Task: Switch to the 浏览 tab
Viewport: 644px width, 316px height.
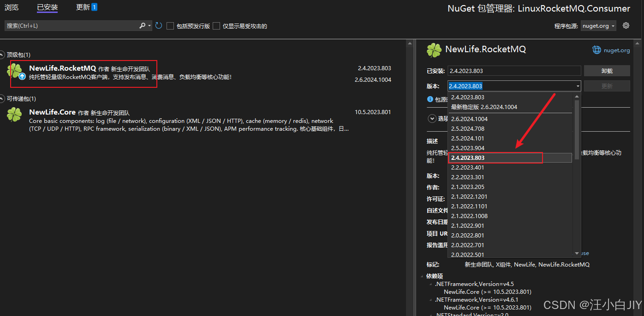Action: (12, 7)
